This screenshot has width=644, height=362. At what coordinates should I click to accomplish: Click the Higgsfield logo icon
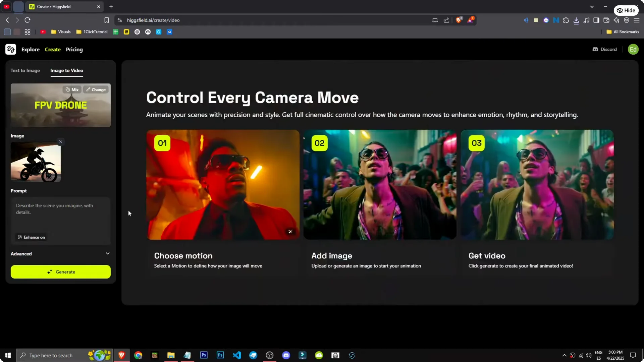tap(10, 49)
